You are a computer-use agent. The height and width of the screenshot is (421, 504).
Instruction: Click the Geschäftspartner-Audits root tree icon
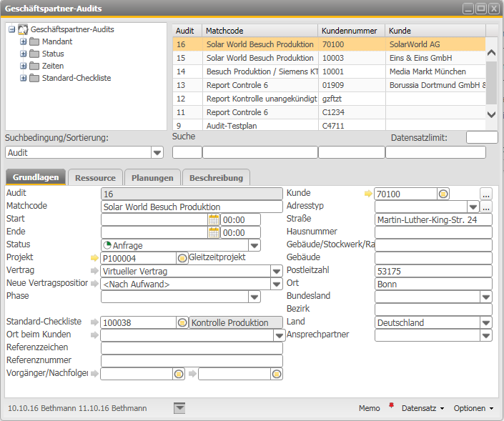point(23,29)
